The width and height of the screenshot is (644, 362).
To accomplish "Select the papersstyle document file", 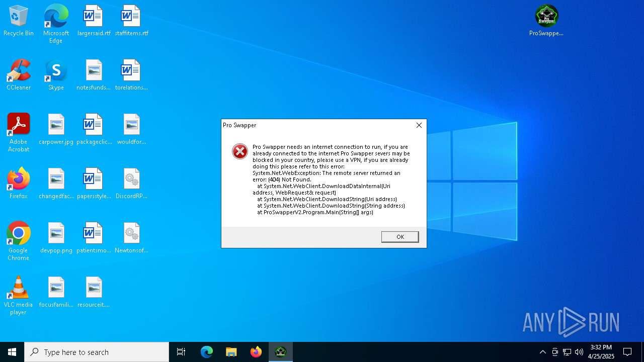I will point(94,184).
